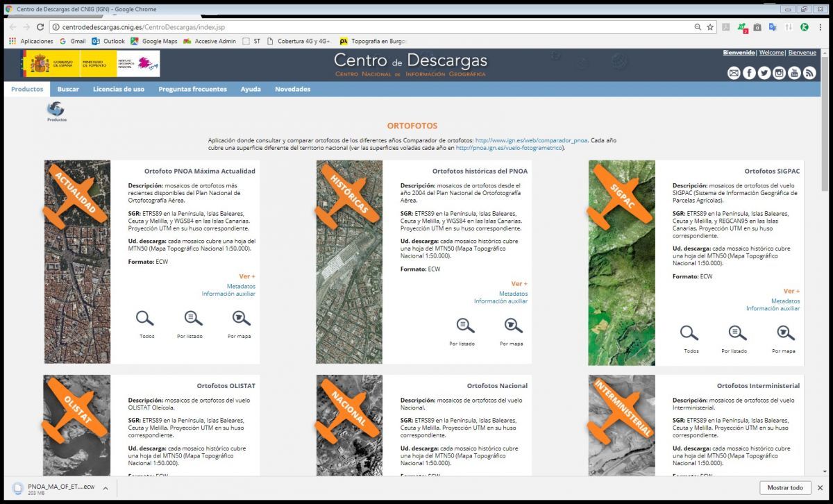This screenshot has width=833, height=504.
Task: Expand download options arrow for PNOA file
Action: [x=106, y=488]
